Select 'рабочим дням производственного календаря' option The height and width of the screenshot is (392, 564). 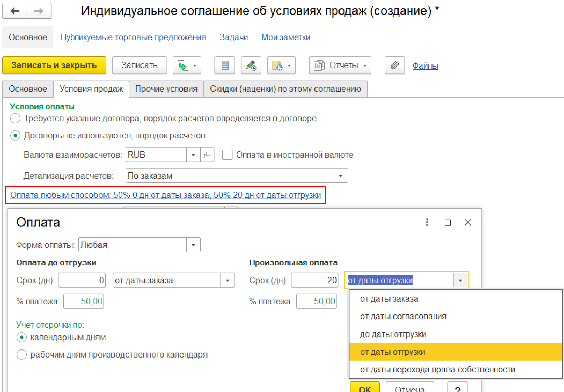[x=22, y=354]
